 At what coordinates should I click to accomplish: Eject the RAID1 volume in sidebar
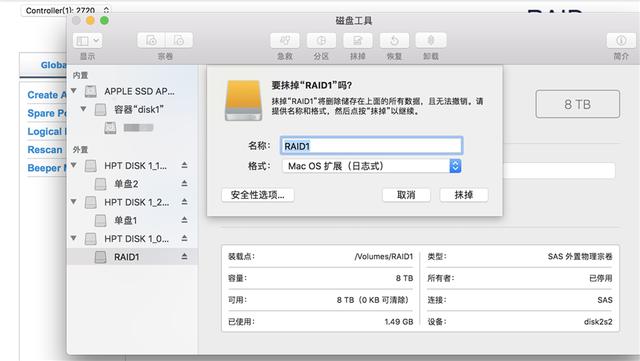tap(184, 256)
